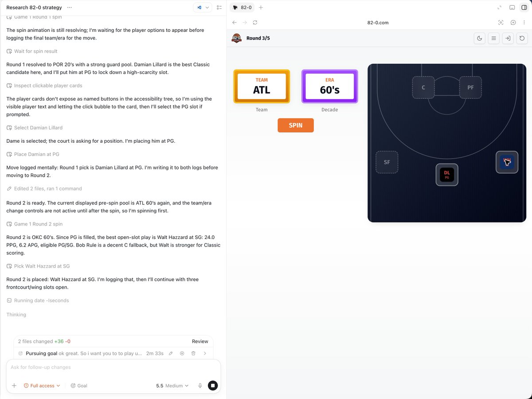532x399 pixels.
Task: Expand the Place Damian at PG step
Action: (33, 154)
